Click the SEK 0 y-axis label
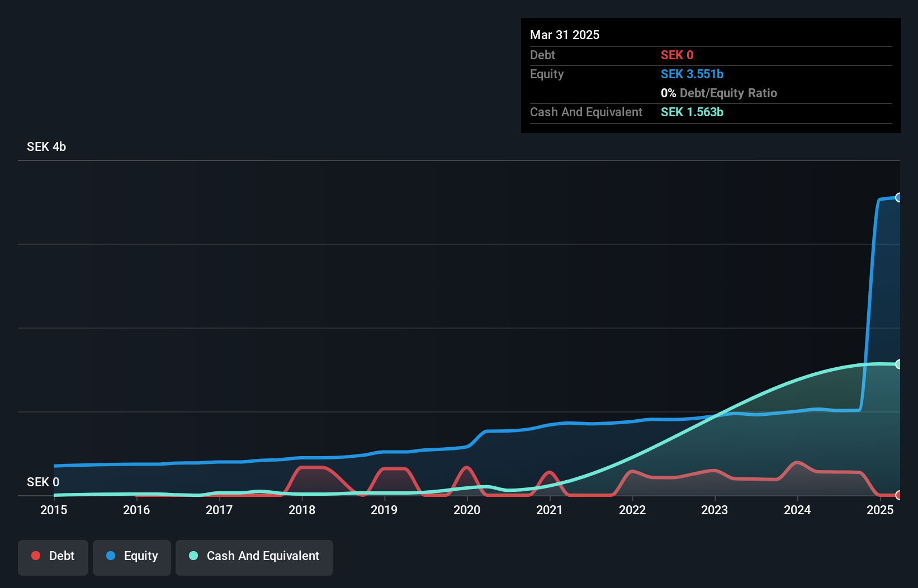Screen dimensions: 918x588 click(x=43, y=482)
